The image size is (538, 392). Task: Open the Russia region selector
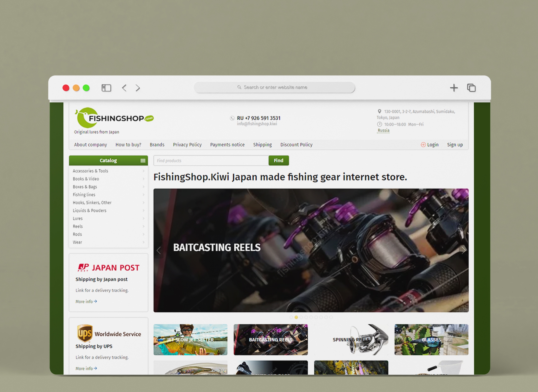coord(384,130)
